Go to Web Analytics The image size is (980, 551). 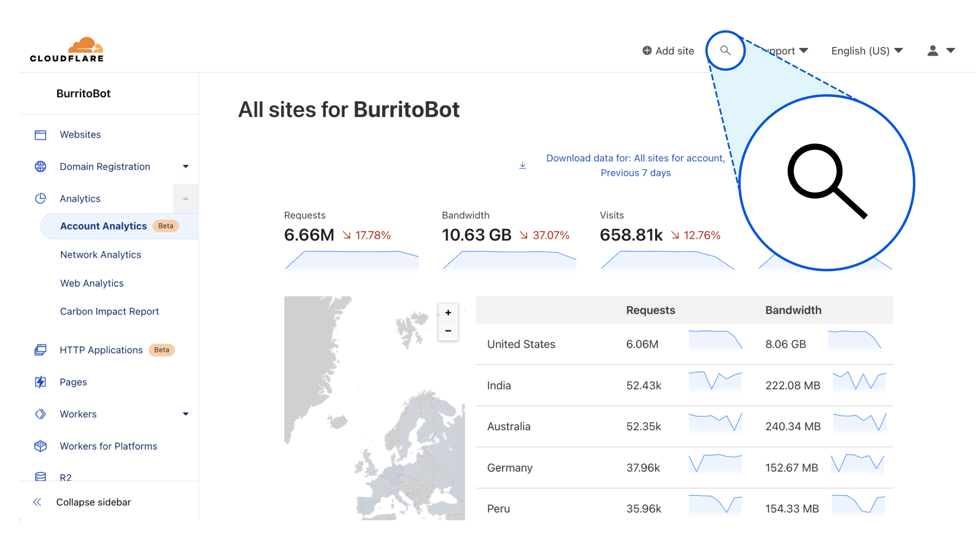(x=92, y=283)
